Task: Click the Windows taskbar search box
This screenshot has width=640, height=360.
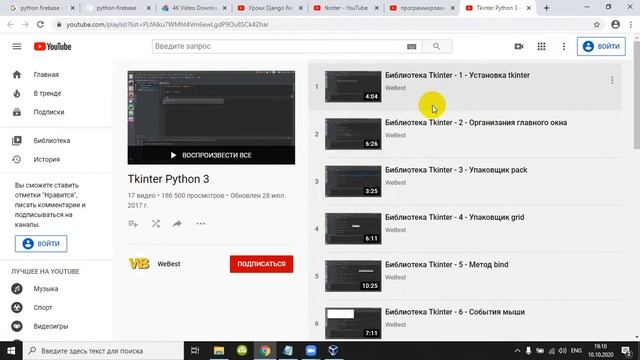Action: pos(104,351)
